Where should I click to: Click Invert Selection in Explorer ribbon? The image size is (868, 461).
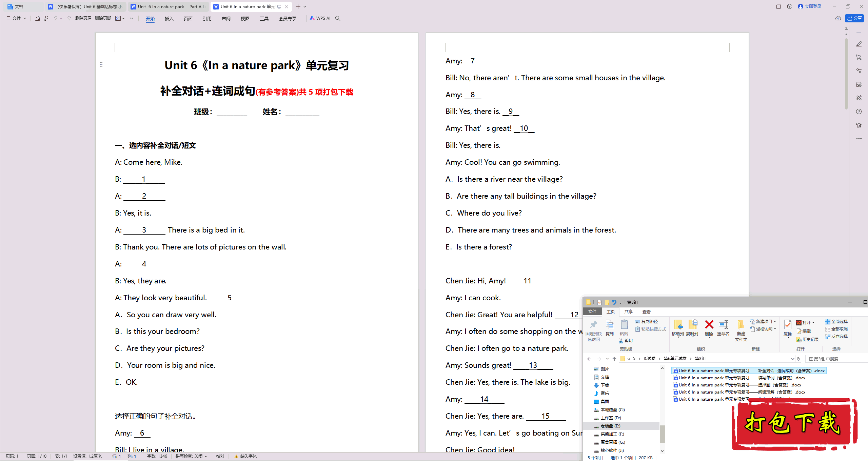[836, 337]
